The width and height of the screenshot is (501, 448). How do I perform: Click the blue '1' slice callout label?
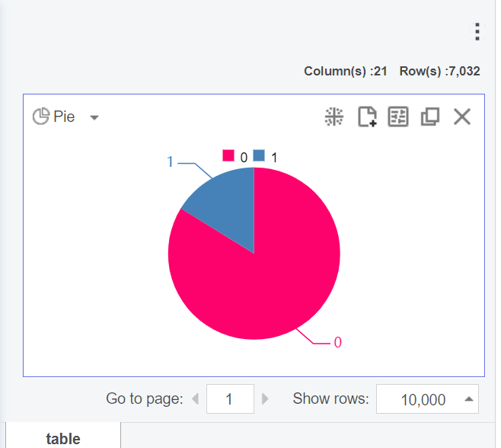[x=170, y=162]
